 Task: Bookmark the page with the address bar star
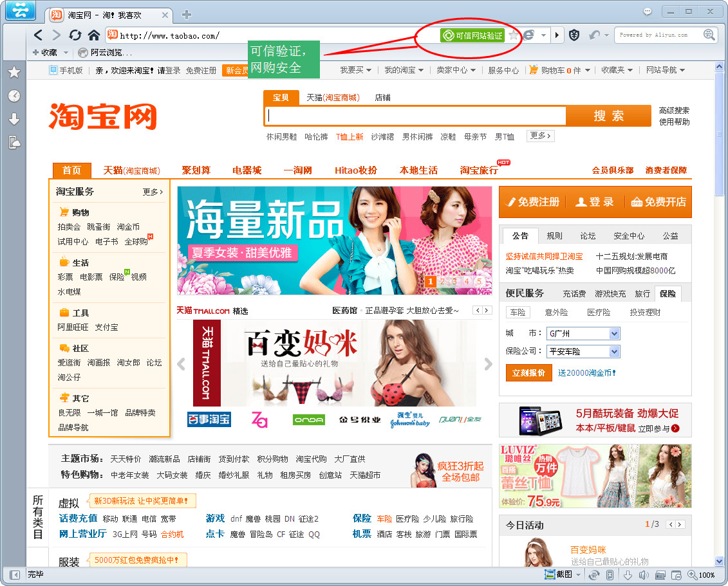point(513,35)
